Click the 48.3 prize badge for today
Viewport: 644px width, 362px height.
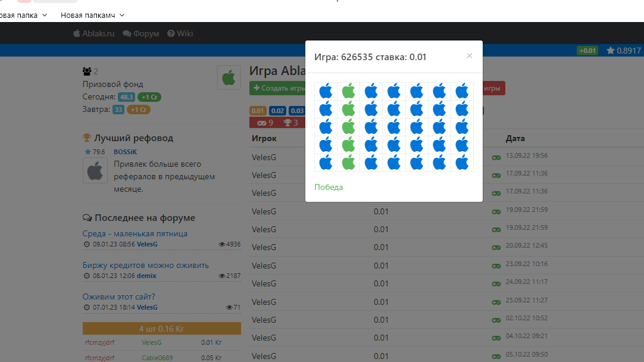click(127, 97)
